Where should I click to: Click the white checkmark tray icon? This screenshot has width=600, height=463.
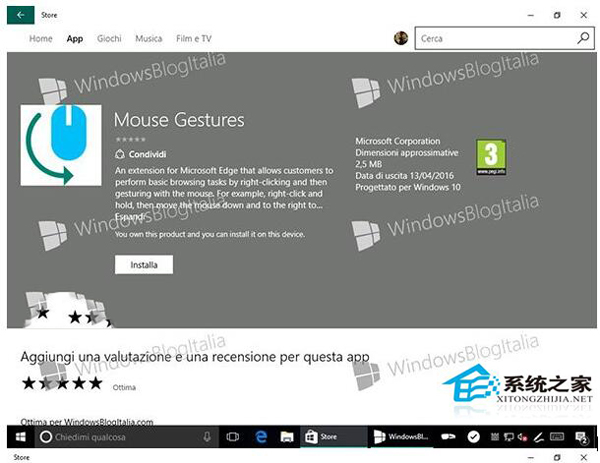(x=473, y=437)
